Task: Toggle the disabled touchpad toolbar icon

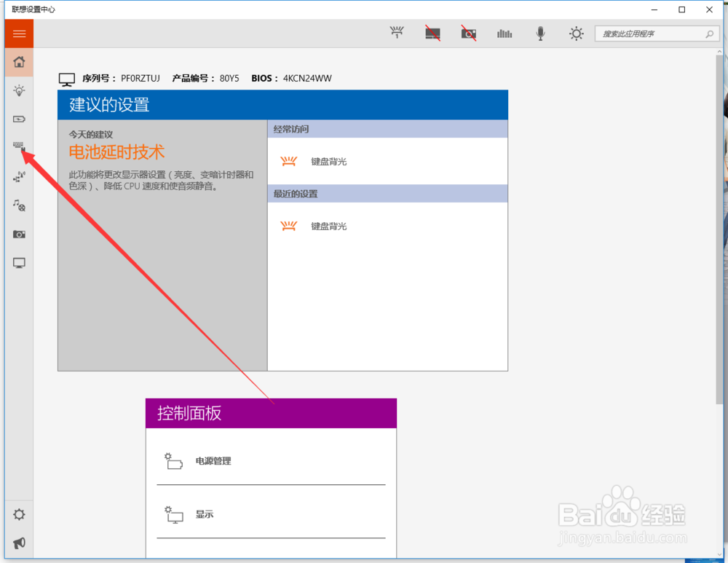Action: point(432,34)
